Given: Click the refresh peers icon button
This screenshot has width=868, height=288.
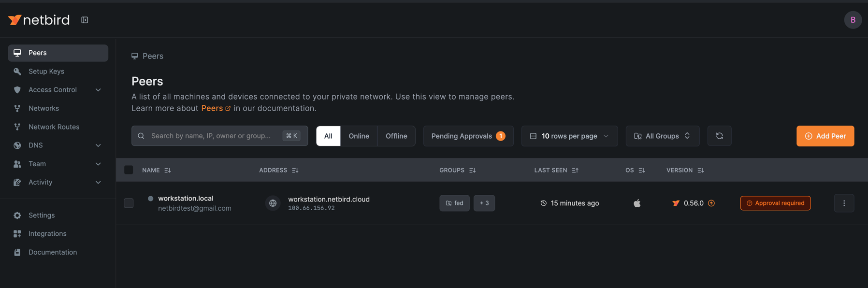Looking at the screenshot, I should 719,136.
